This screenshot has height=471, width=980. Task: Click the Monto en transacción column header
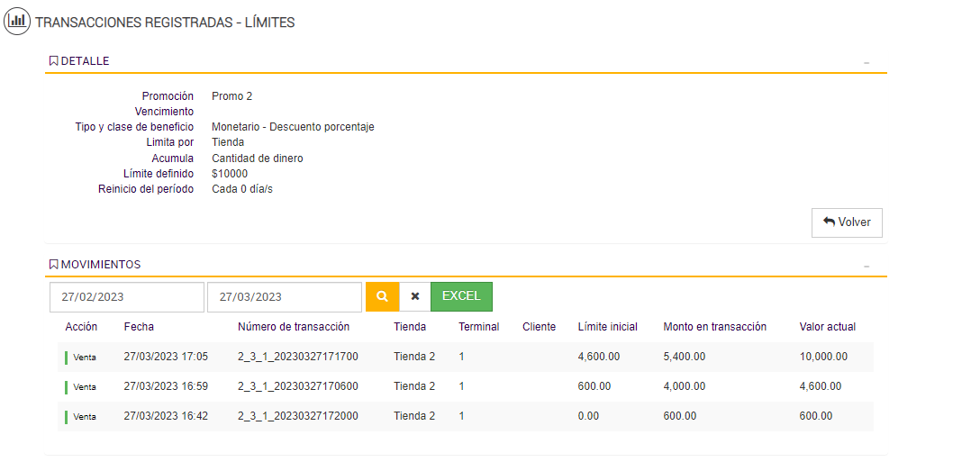click(714, 327)
